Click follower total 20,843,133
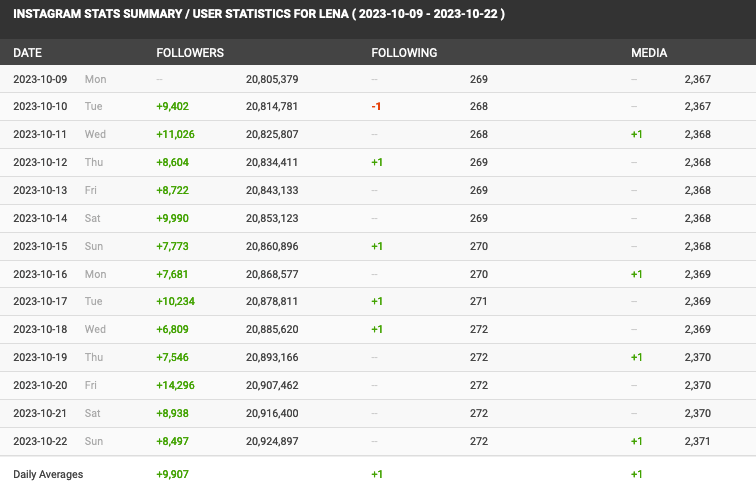Image resolution: width=756 pixels, height=496 pixels. coord(272,190)
